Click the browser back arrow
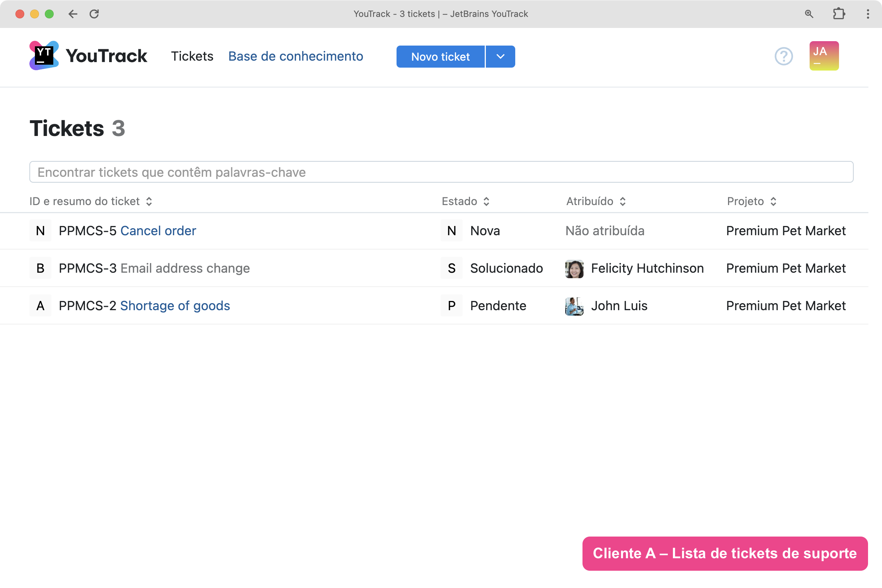The image size is (882, 588). coord(73,14)
